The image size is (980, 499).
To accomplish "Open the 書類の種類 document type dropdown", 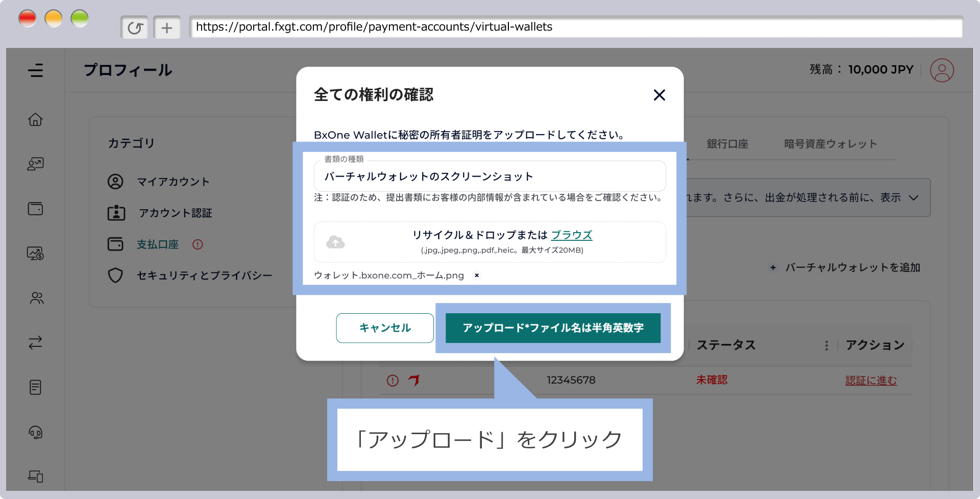I will 489,176.
